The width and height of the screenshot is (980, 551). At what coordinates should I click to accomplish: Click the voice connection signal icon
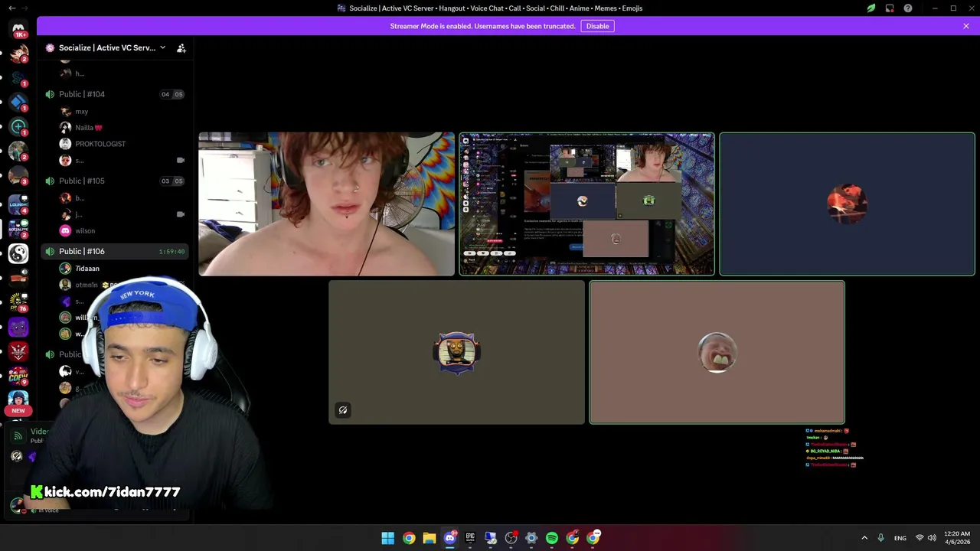pos(18,436)
